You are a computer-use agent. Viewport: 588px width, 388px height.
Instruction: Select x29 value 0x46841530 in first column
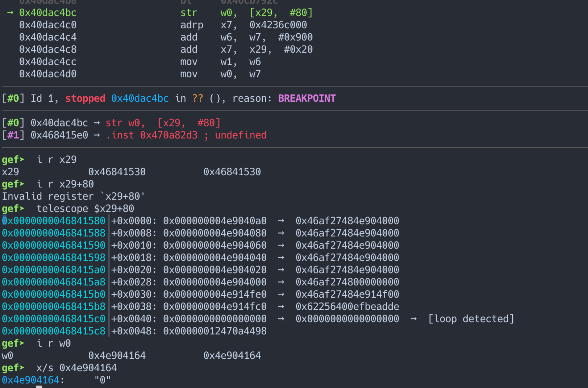(x=117, y=172)
